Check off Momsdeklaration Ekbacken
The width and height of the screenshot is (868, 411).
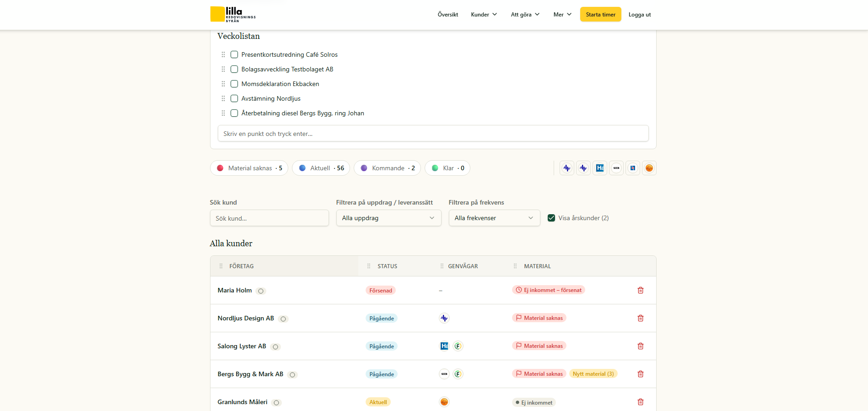point(234,84)
